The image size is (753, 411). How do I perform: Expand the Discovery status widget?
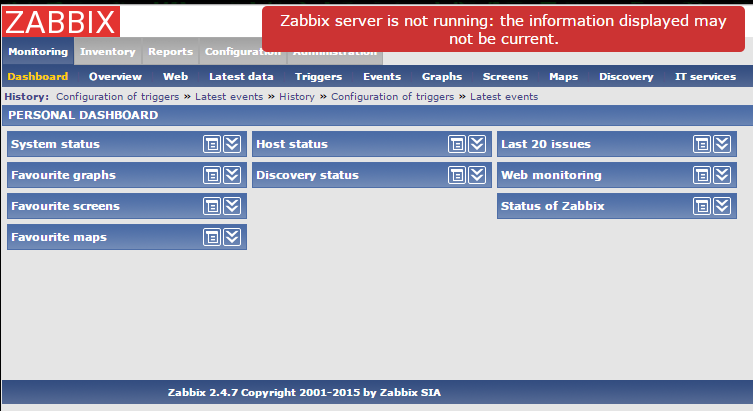point(477,175)
